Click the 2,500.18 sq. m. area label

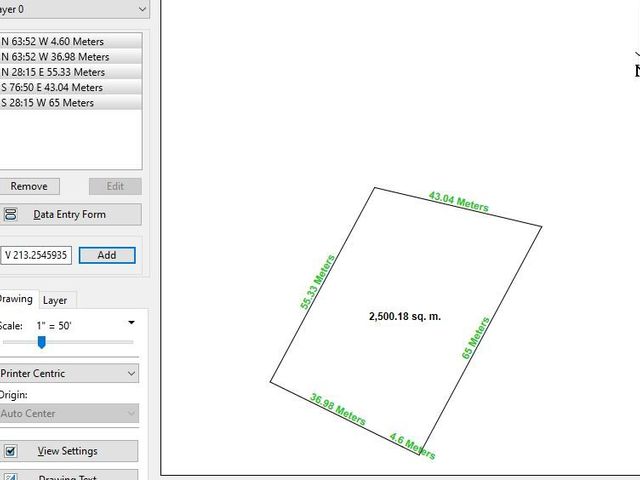[x=405, y=316]
